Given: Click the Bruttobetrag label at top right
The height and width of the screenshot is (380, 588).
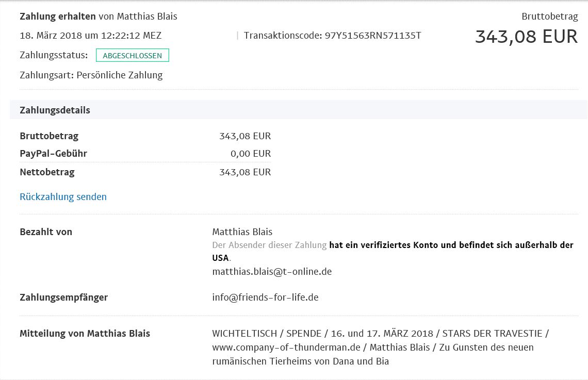Looking at the screenshot, I should pyautogui.click(x=550, y=16).
